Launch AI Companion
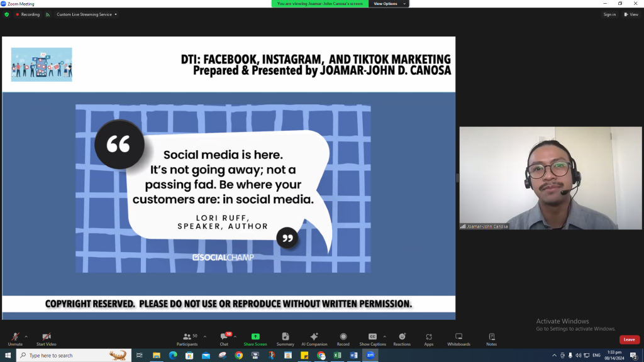 [x=314, y=339]
